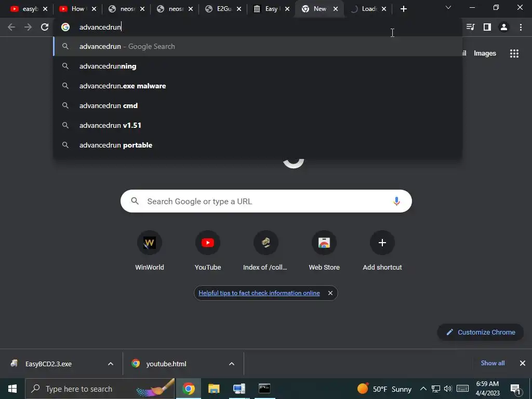Open the touch keyboard tray icon
Image resolution: width=532 pixels, height=399 pixels.
click(x=462, y=389)
